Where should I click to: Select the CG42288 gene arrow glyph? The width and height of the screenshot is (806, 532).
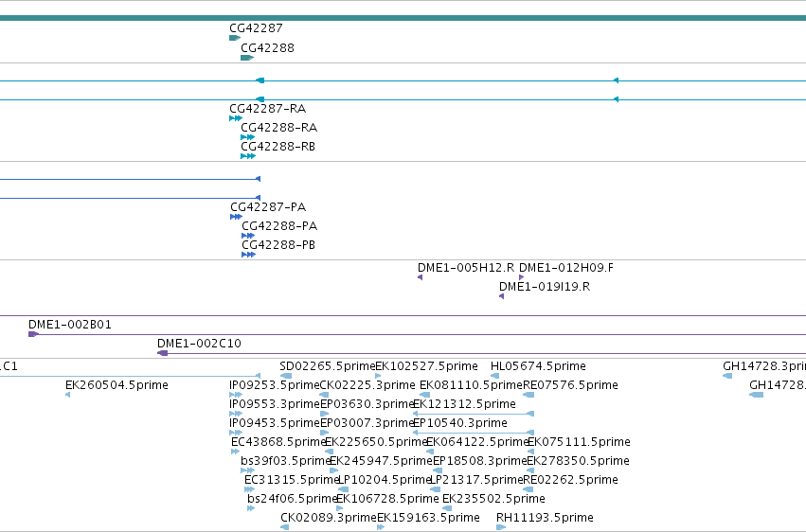click(247, 58)
